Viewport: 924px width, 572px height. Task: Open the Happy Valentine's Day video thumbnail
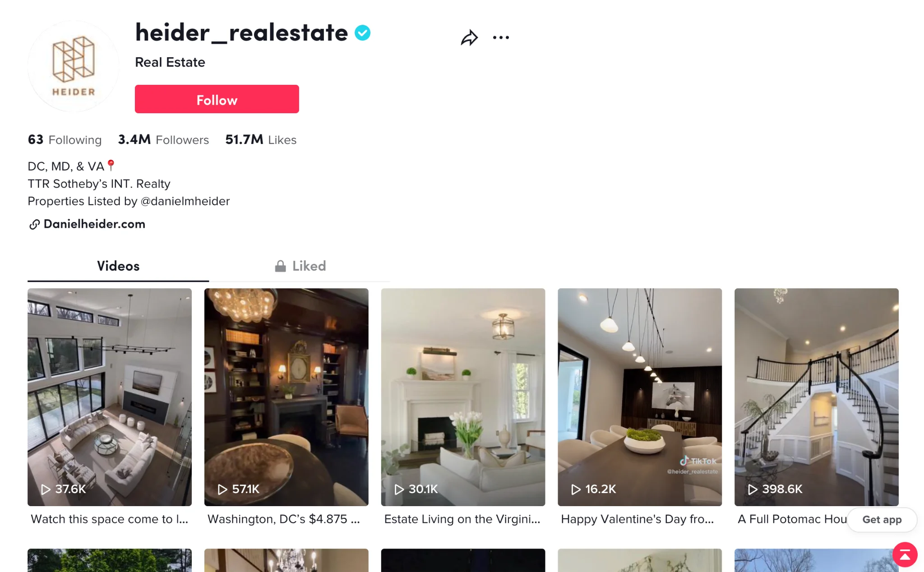click(640, 397)
